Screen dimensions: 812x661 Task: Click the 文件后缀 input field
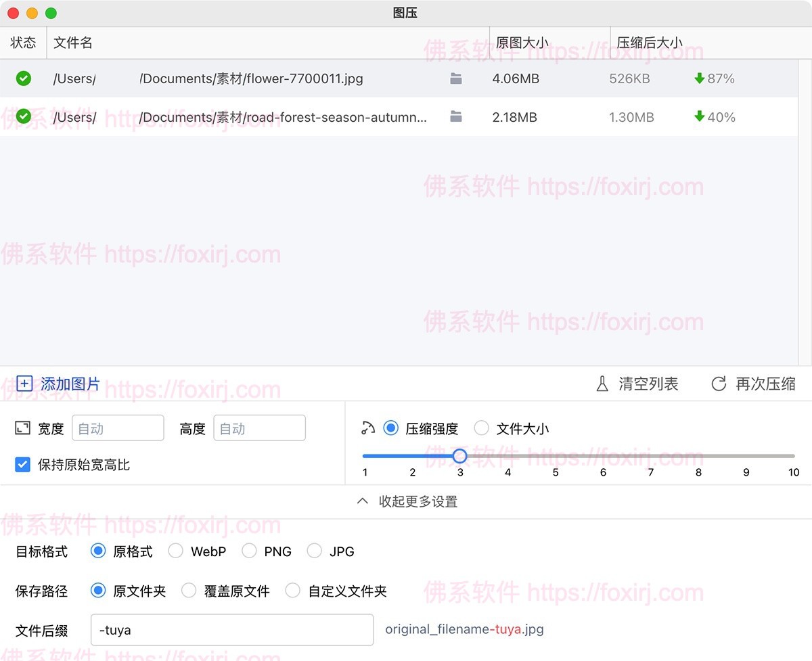(x=231, y=630)
